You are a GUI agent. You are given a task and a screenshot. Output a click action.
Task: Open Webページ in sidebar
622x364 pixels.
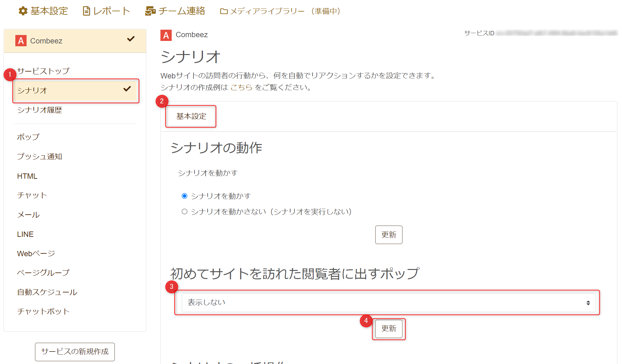[36, 253]
